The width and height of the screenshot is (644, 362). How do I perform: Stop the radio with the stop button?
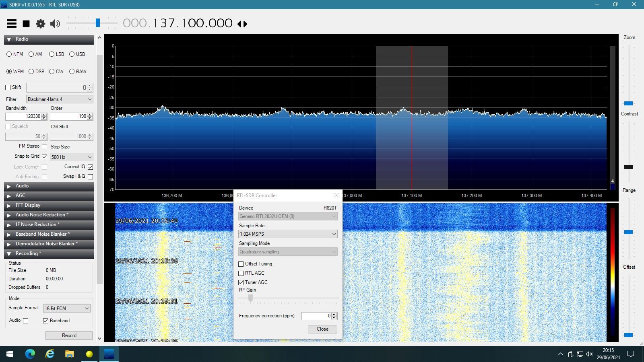[x=26, y=24]
